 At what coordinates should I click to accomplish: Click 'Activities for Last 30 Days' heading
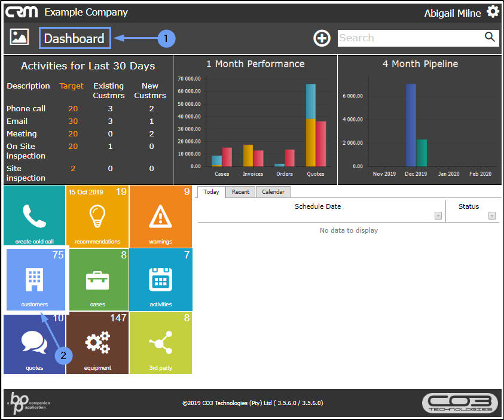(88, 66)
